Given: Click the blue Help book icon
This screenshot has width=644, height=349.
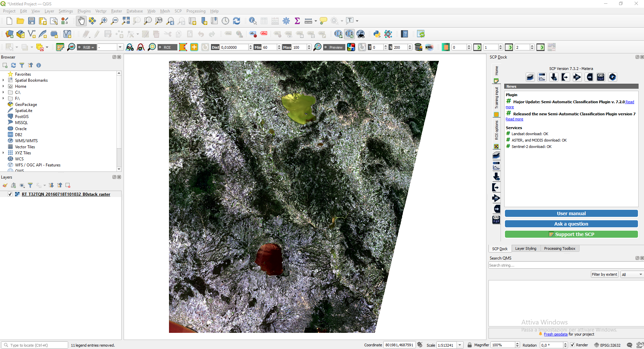Looking at the screenshot, I should point(405,34).
